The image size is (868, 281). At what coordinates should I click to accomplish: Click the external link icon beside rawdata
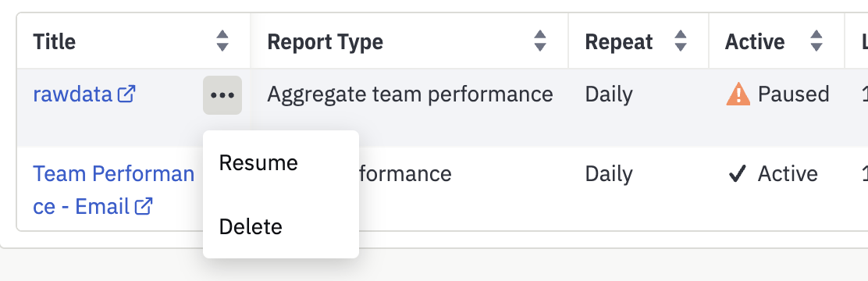[x=126, y=94]
